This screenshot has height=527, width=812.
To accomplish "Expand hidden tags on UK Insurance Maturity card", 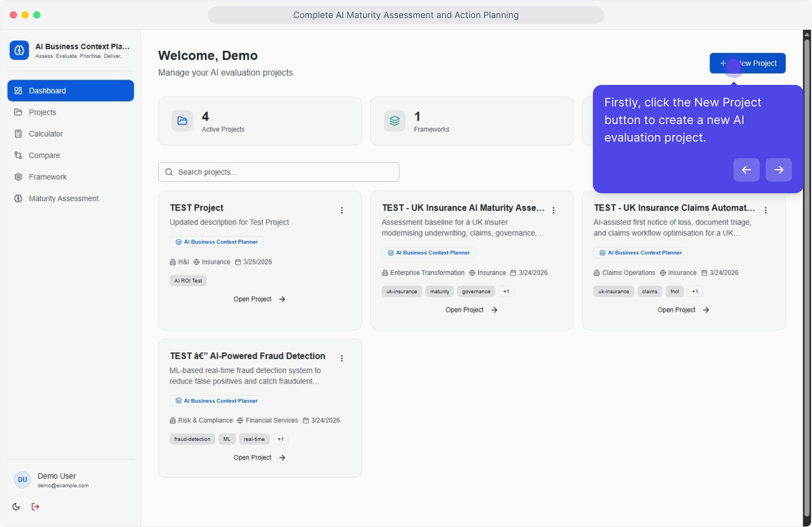I will click(x=506, y=291).
